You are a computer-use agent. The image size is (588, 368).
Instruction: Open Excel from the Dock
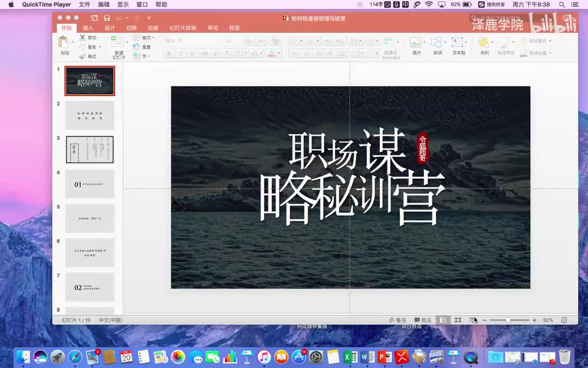(x=350, y=357)
